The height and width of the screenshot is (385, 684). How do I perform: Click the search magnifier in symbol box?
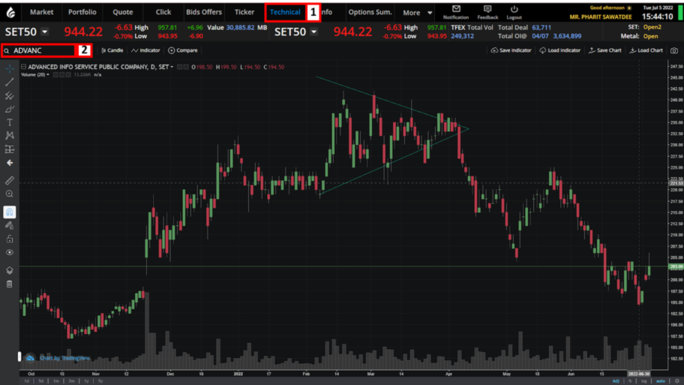point(7,51)
